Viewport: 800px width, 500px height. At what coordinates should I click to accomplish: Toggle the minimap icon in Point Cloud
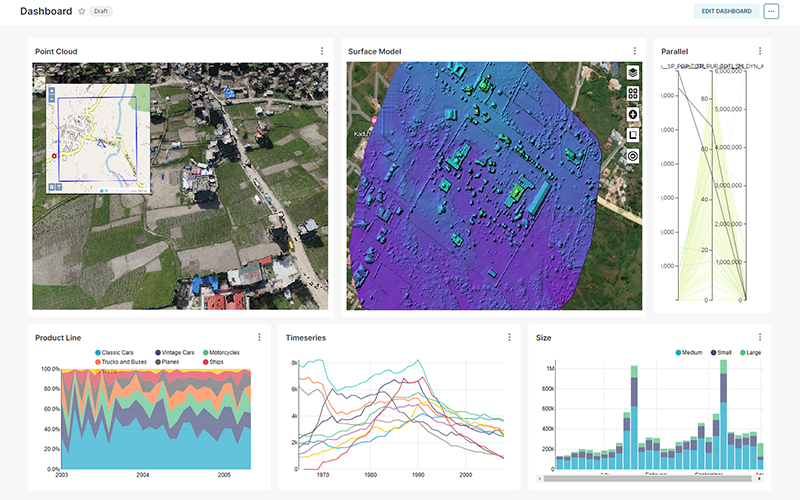pyautogui.click(x=39, y=85)
